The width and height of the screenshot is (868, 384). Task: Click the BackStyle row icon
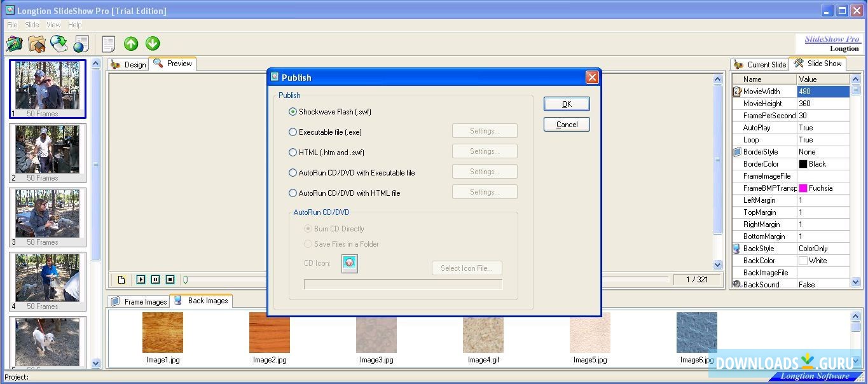click(738, 249)
